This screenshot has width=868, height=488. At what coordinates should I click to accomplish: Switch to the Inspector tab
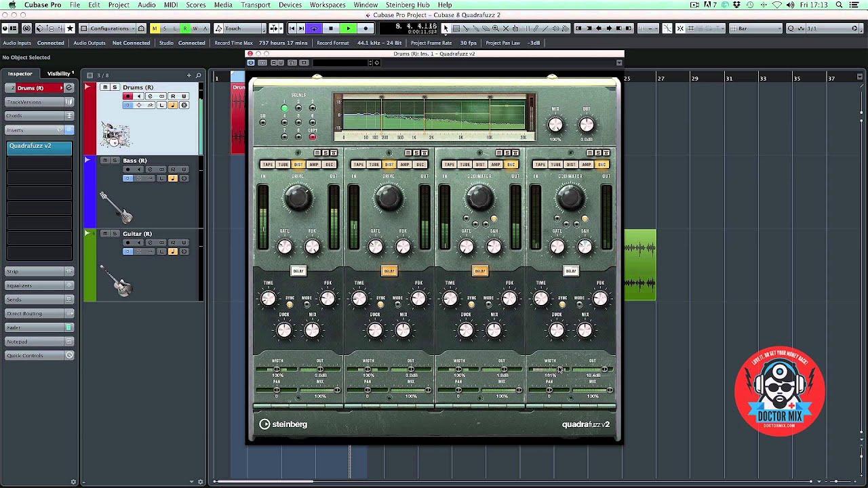point(20,73)
